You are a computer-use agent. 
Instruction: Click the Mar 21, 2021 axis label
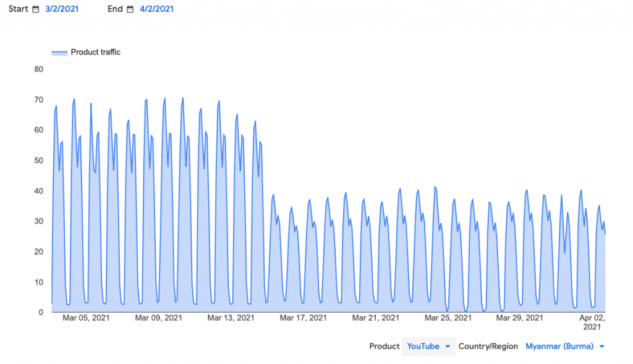tap(375, 318)
